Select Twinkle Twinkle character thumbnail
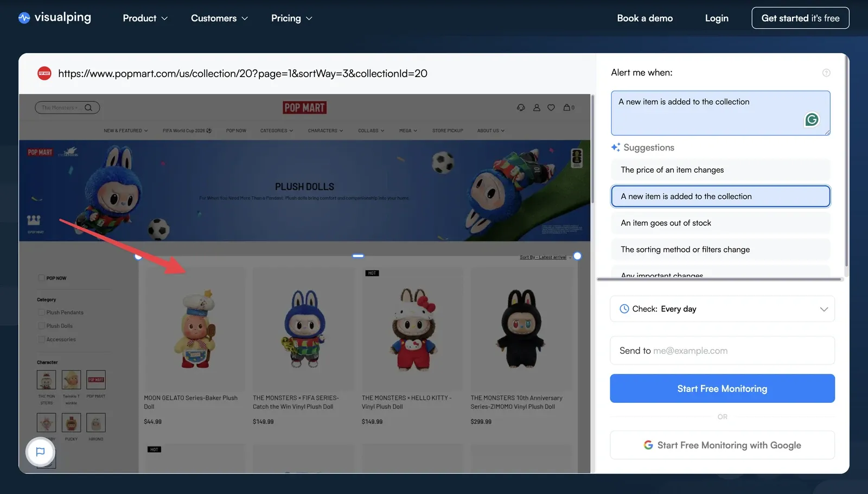The image size is (868, 494). point(71,380)
